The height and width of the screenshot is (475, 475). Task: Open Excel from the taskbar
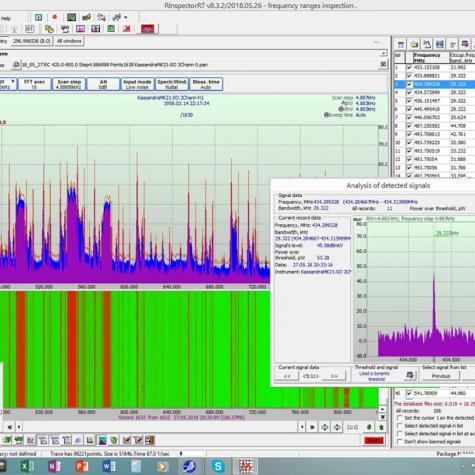pos(27,466)
